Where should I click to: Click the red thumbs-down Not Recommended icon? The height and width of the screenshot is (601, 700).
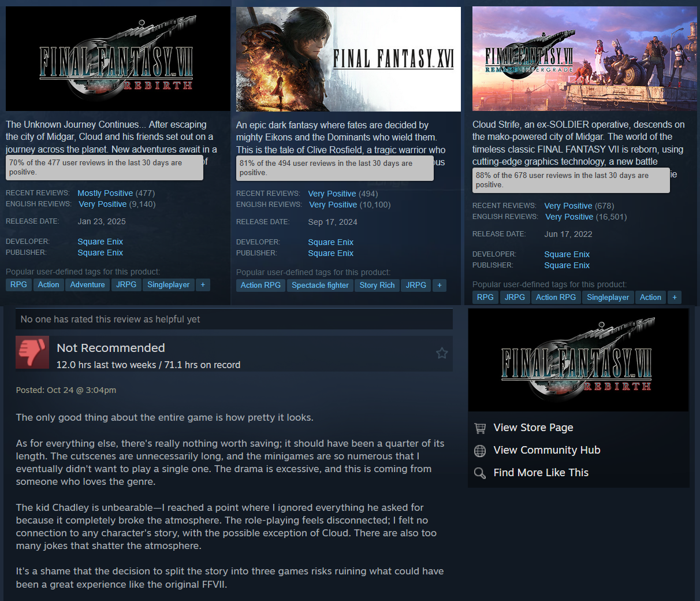(32, 352)
